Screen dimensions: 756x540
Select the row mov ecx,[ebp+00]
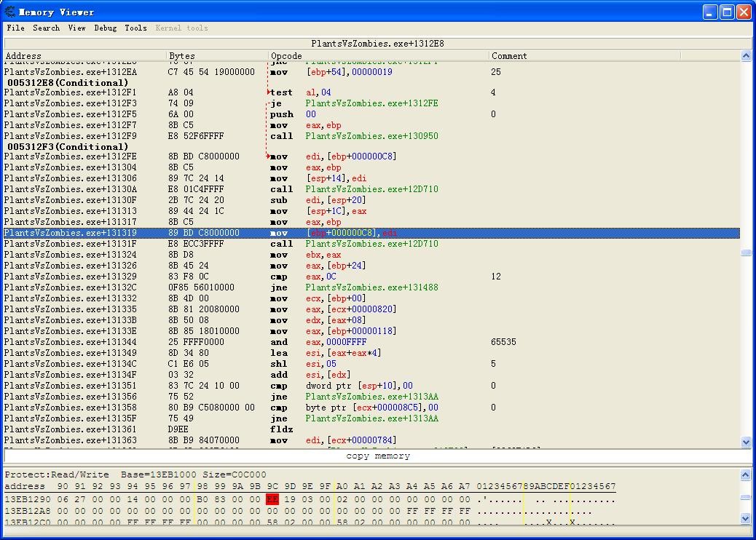(x=371, y=298)
